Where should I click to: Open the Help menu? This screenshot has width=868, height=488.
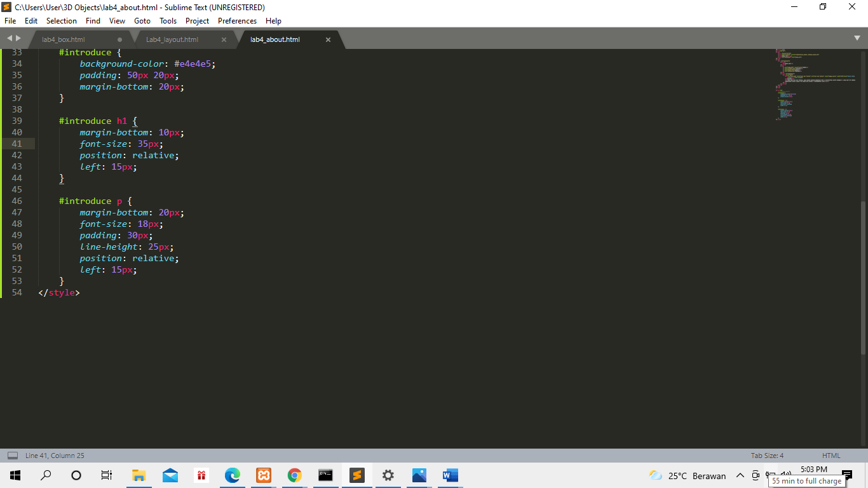coord(273,21)
